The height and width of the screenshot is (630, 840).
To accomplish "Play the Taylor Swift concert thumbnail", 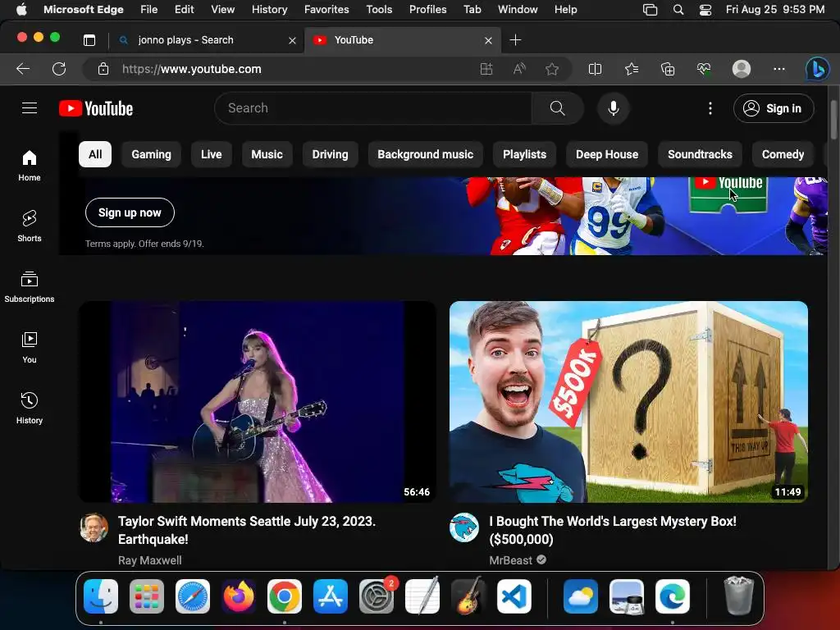I will click(x=257, y=402).
